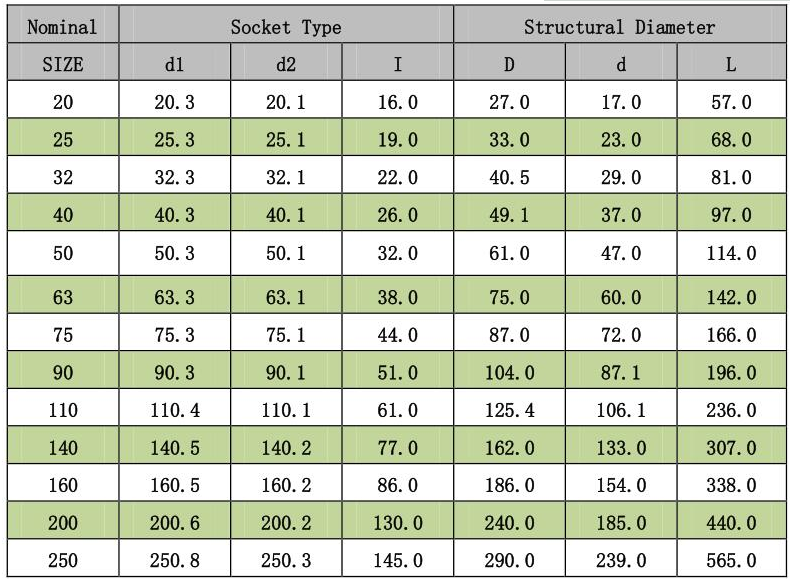Viewport: 790px width, 579px height.
Task: Click nominal size 20 cell
Action: tap(63, 100)
